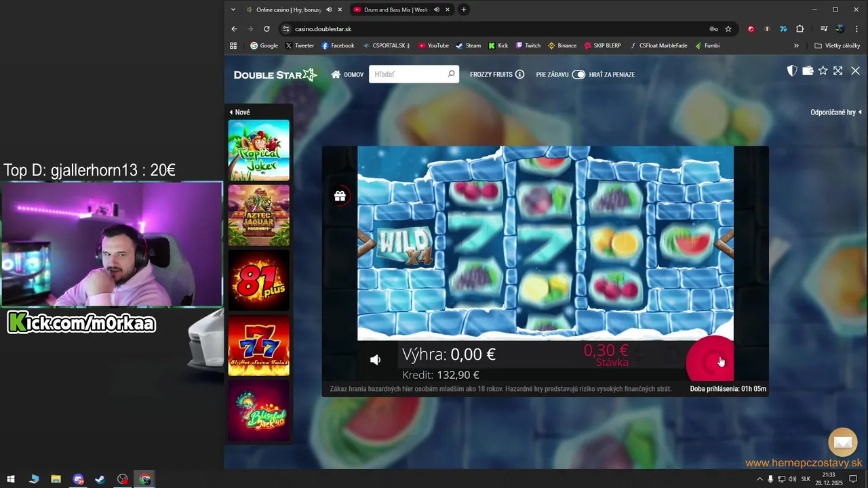The width and height of the screenshot is (868, 488).
Task: Switch game to fullscreen icon
Action: 838,70
